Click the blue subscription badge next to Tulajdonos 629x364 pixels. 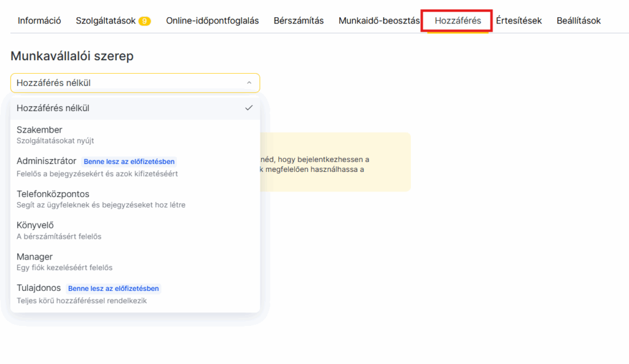(x=114, y=288)
